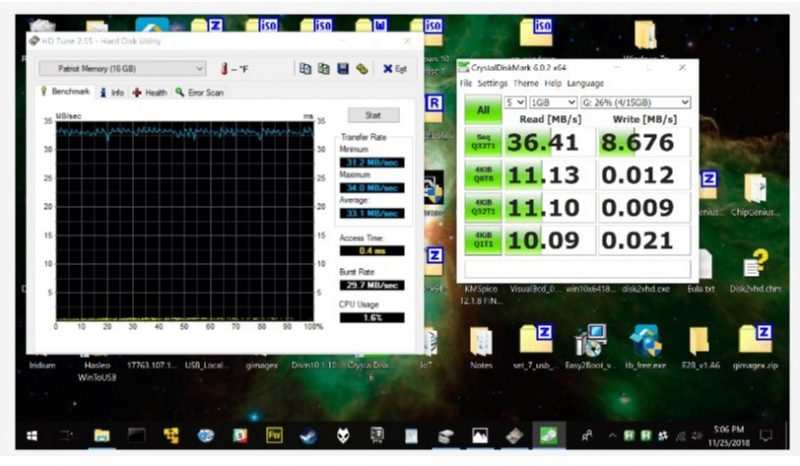Run the 4KiB Q8T8 test
800x466 pixels.
(483, 175)
